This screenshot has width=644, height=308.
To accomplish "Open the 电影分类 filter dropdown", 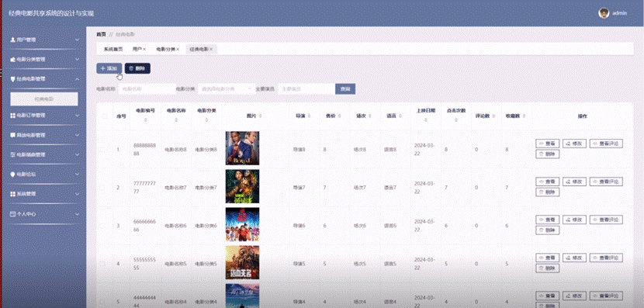I will coord(227,88).
